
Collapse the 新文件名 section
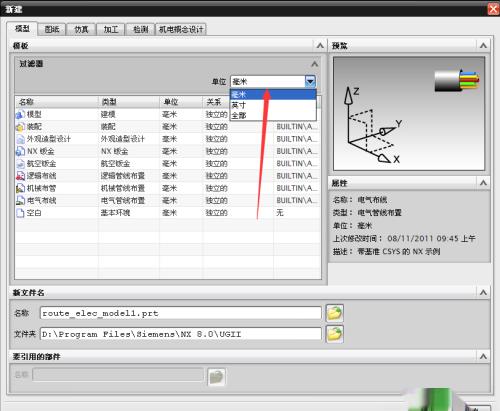click(x=483, y=292)
